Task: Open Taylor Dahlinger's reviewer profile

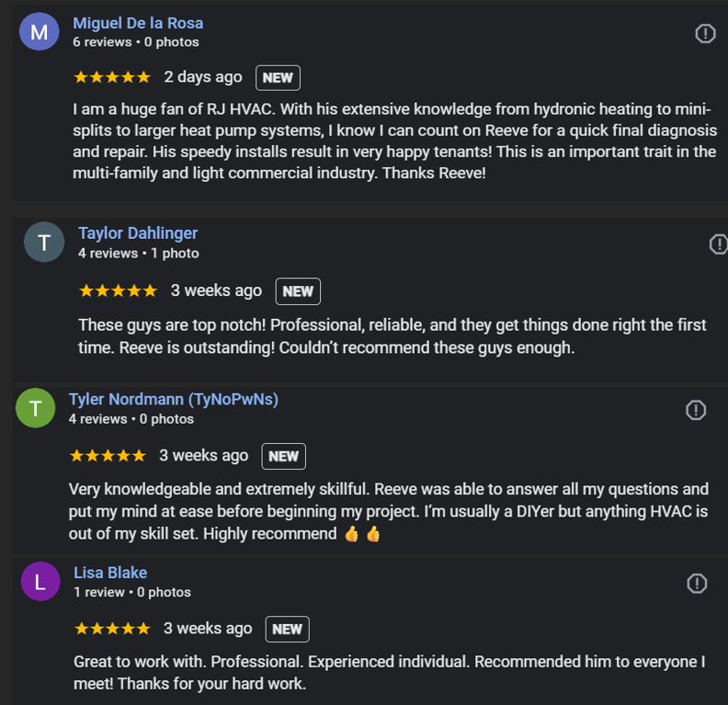Action: point(138,233)
